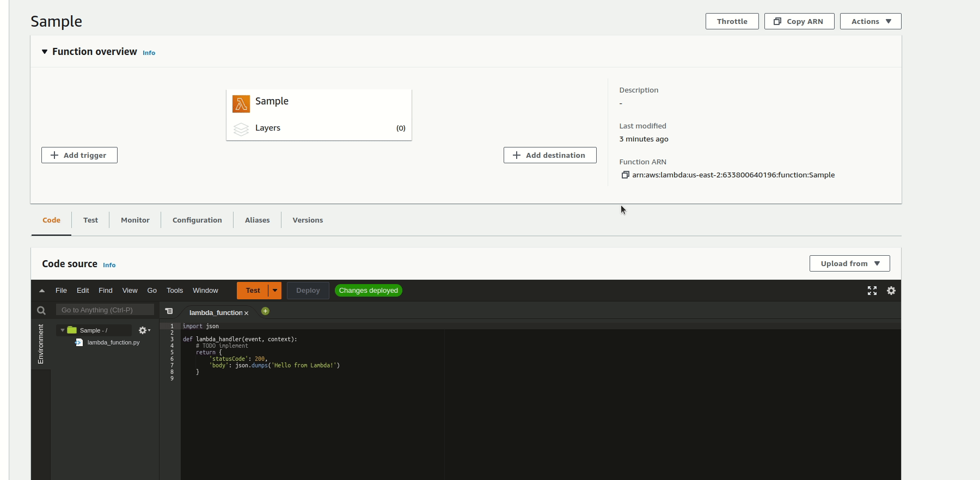The width and height of the screenshot is (980, 480).
Task: Open the Code source Info link
Action: (x=109, y=265)
